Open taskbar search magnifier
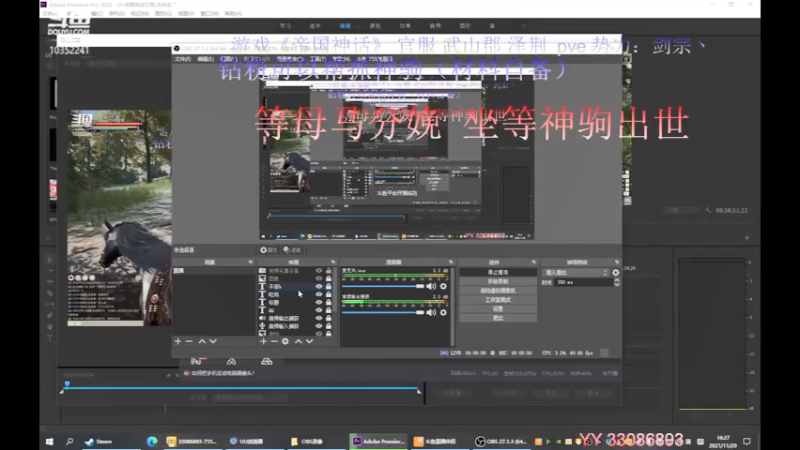Screen dimensions: 800x450 pos(69,441)
